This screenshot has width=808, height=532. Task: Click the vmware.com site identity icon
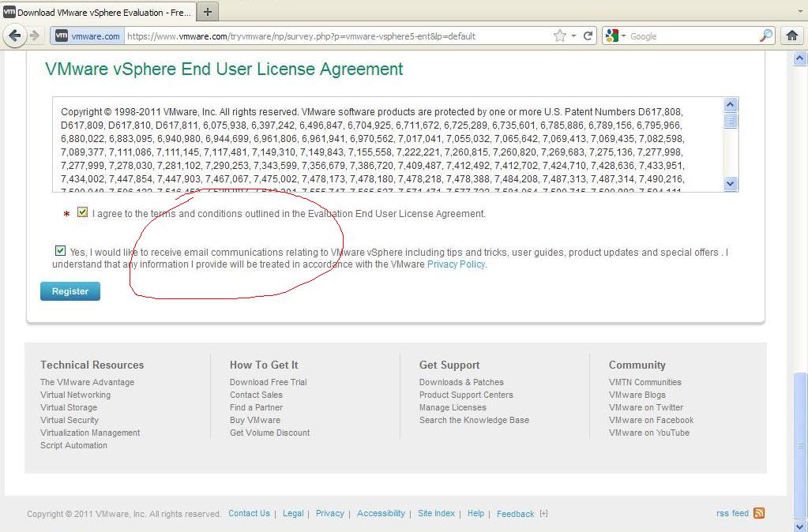coord(62,36)
